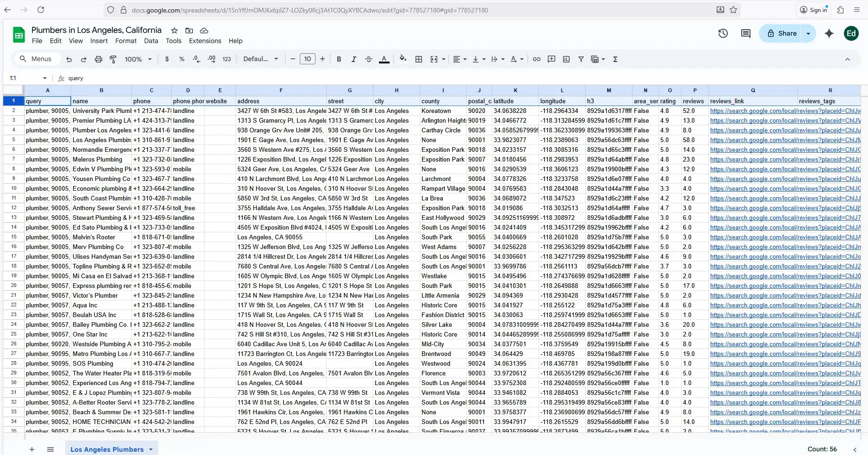Toggle italic formatting

[x=353, y=59]
